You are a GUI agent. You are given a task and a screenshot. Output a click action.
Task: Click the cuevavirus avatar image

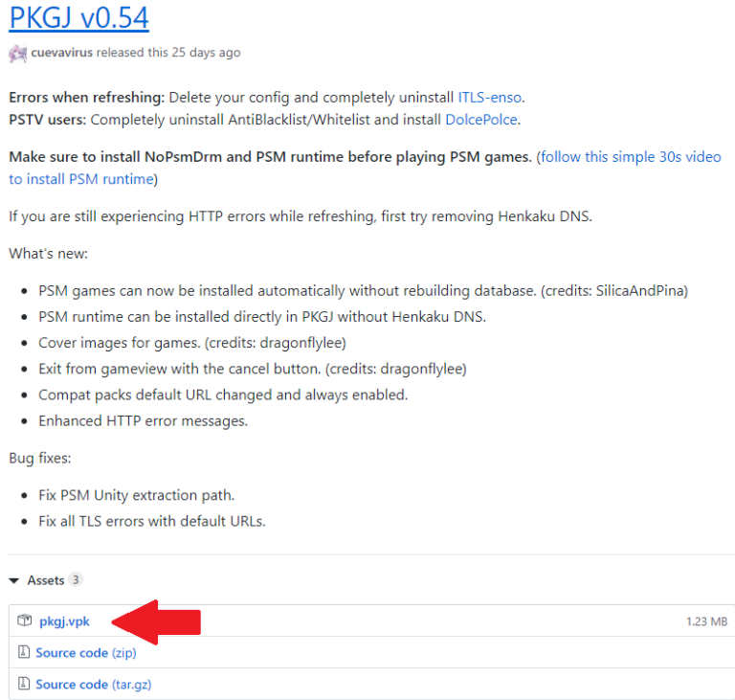(x=18, y=54)
